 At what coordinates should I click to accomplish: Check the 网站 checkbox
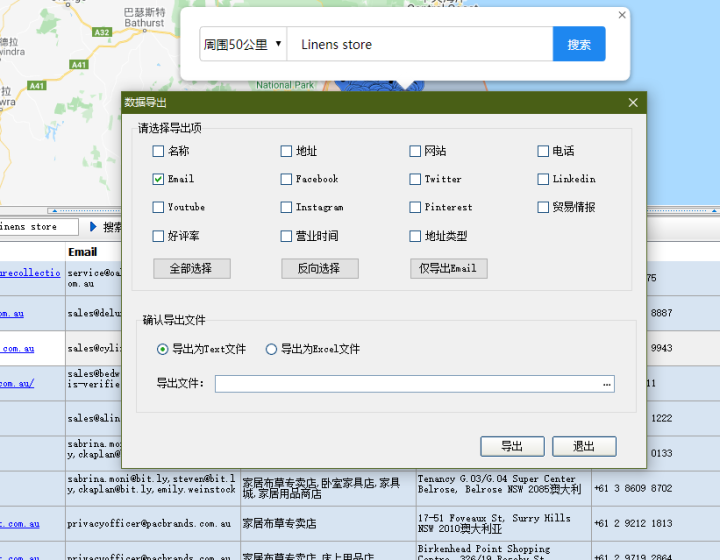(x=415, y=151)
